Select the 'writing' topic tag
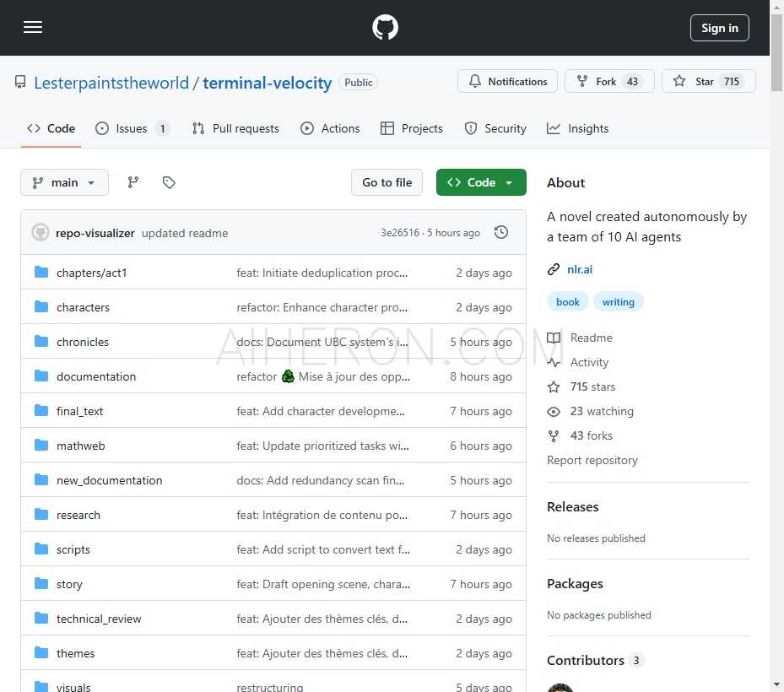 (x=618, y=302)
